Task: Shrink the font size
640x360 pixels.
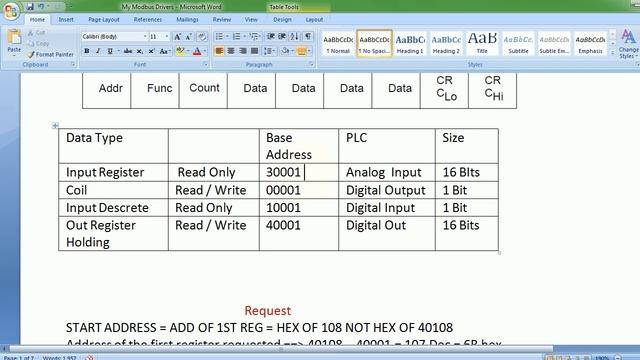Action: pos(189,37)
